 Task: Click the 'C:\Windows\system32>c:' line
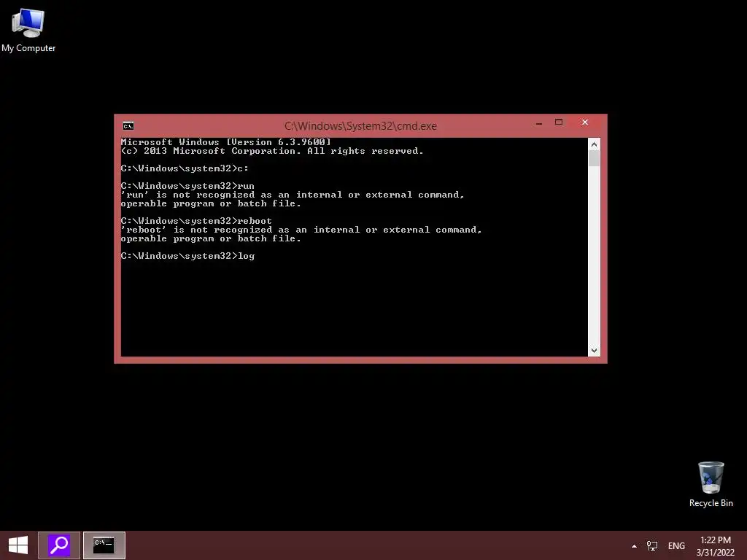coord(185,168)
